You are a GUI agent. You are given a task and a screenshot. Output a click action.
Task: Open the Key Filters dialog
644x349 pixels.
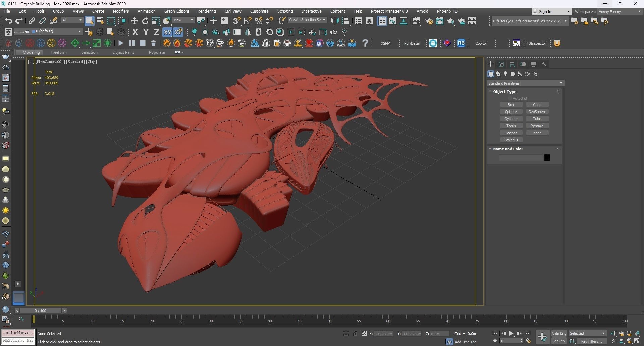click(x=592, y=341)
